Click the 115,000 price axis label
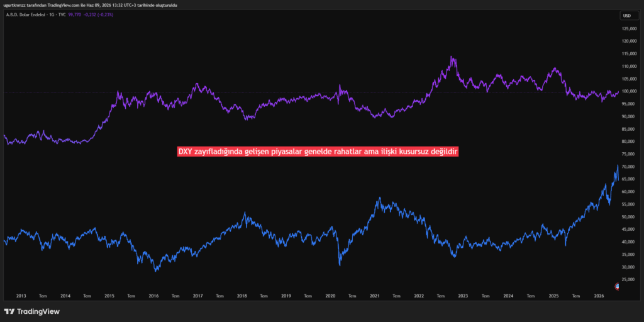 click(629, 54)
